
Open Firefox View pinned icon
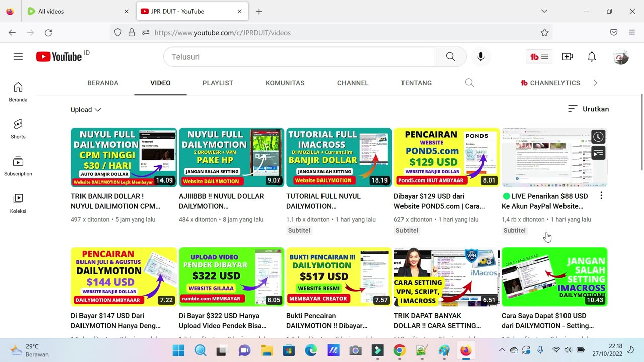[x=10, y=11]
